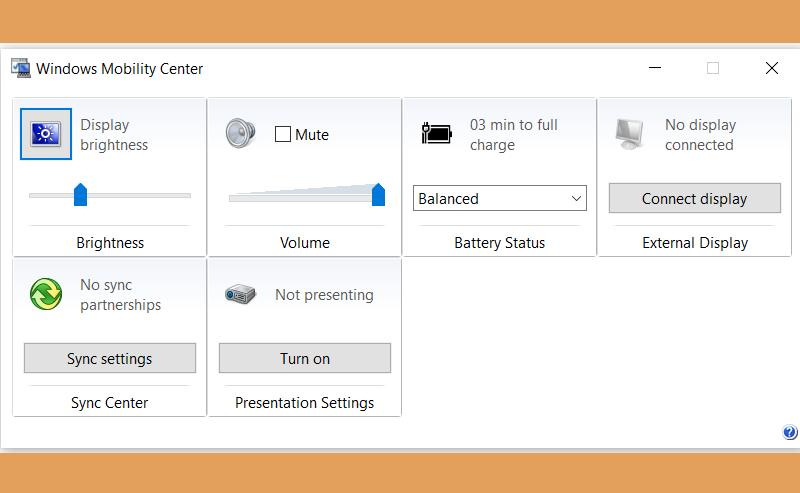This screenshot has width=800, height=493.
Task: Expand the Balanced power plan dropdown
Action: [500, 199]
